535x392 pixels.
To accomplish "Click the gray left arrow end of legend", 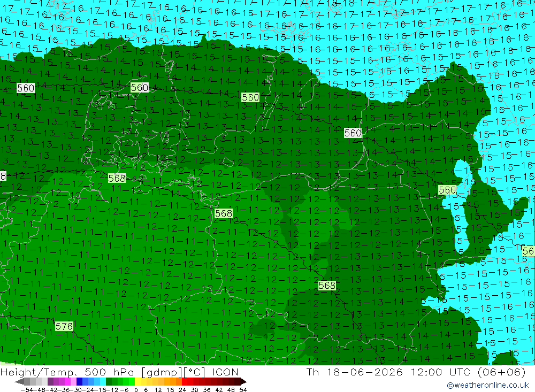I will (x=19, y=382).
